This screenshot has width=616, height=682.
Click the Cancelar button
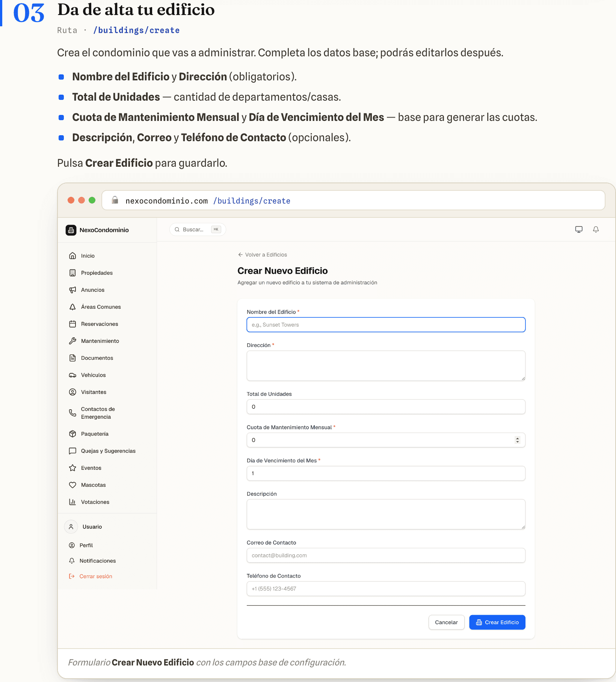(x=446, y=622)
